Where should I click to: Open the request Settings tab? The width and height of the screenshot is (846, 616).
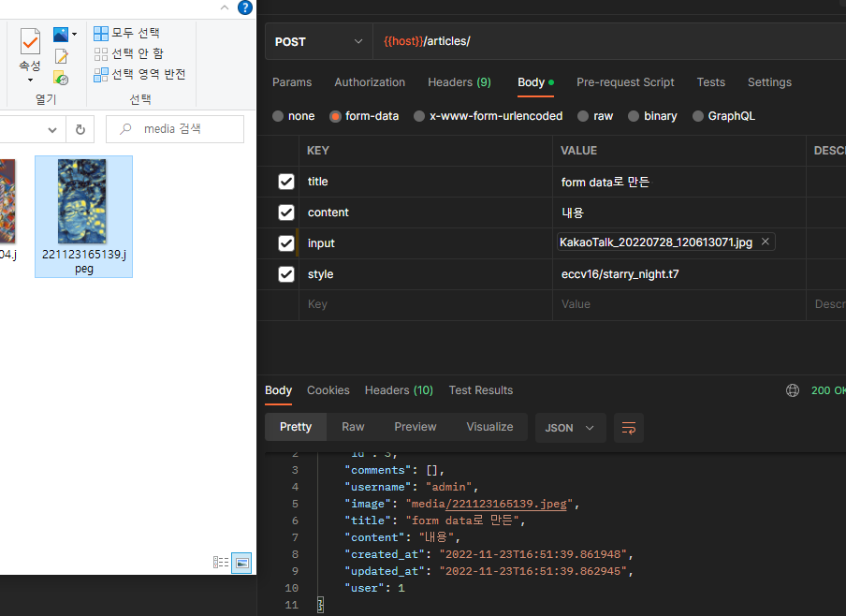(x=769, y=82)
